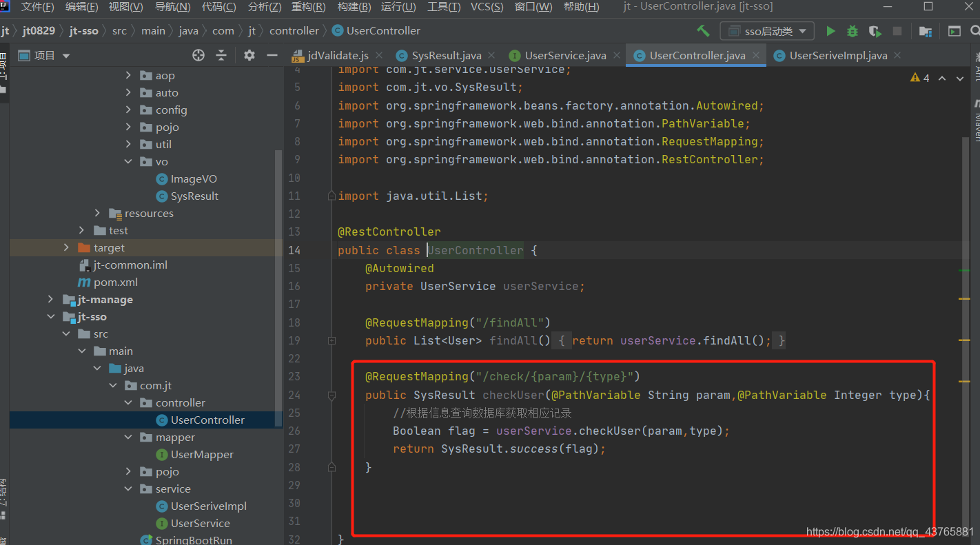Viewport: 980px width, 545px height.
Task: Open the project panel settings gear
Action: pos(249,55)
